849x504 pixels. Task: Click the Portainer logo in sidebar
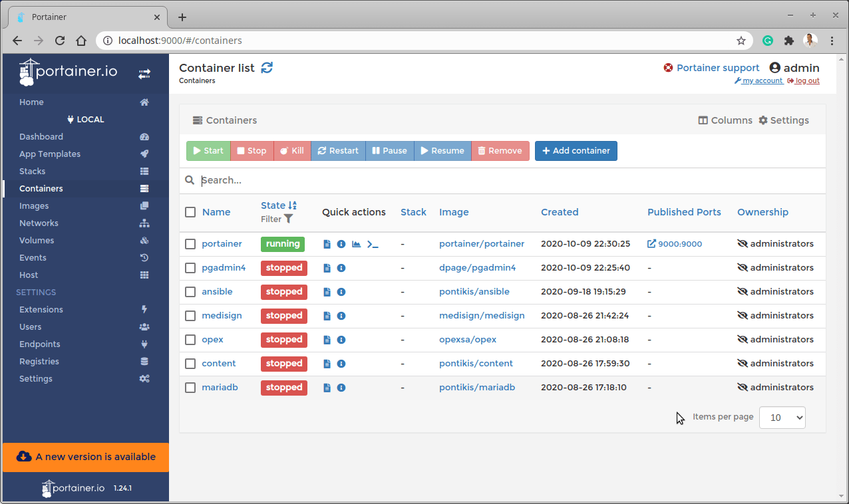(68, 72)
